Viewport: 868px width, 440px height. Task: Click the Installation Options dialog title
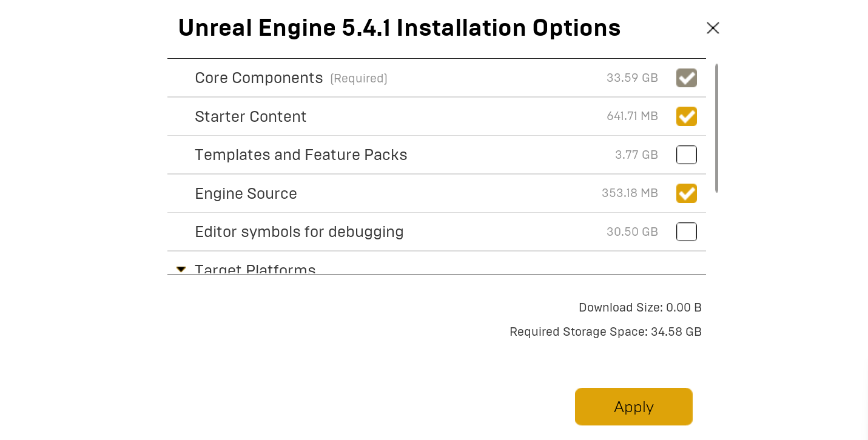pos(399,28)
